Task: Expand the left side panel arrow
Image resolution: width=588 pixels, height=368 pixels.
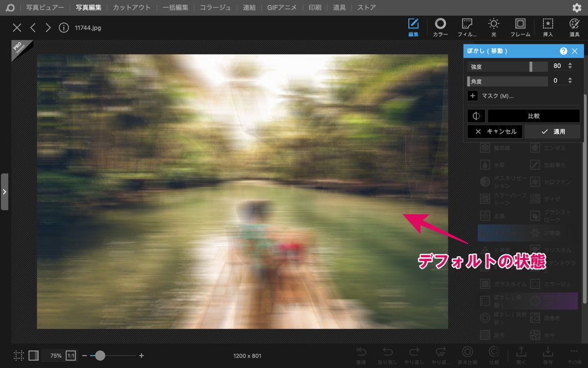Action: pos(4,191)
